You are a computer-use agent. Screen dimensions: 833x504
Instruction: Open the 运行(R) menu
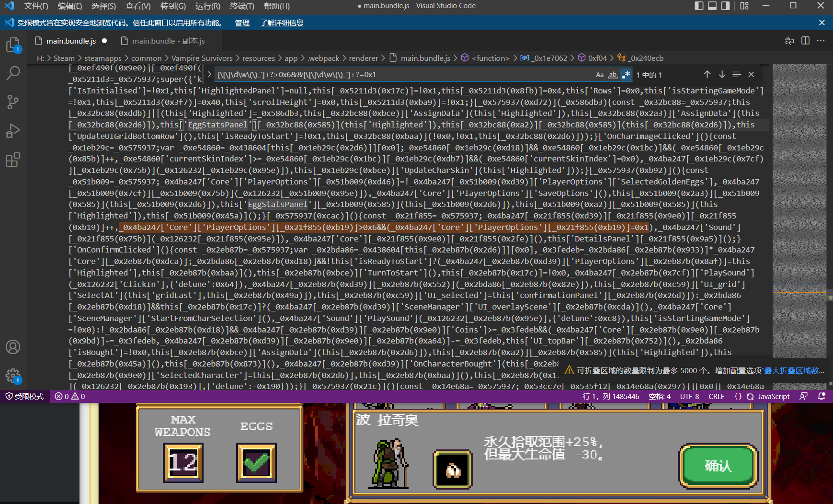[x=208, y=6]
